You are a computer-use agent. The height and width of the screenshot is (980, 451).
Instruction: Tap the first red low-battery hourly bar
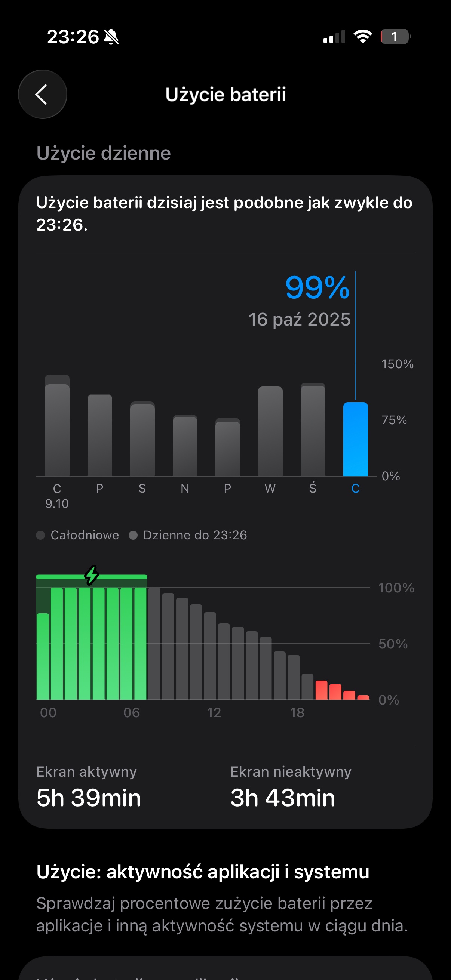pyautogui.click(x=321, y=690)
